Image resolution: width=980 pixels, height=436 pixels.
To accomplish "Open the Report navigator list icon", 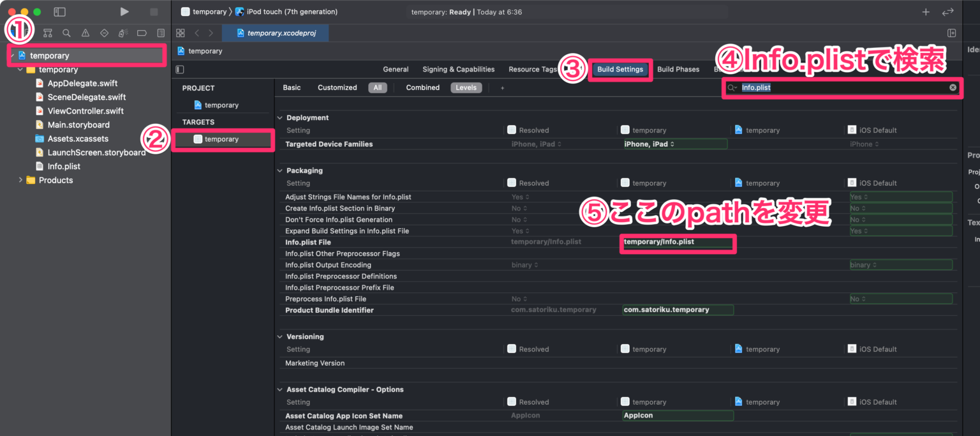I will tap(160, 33).
